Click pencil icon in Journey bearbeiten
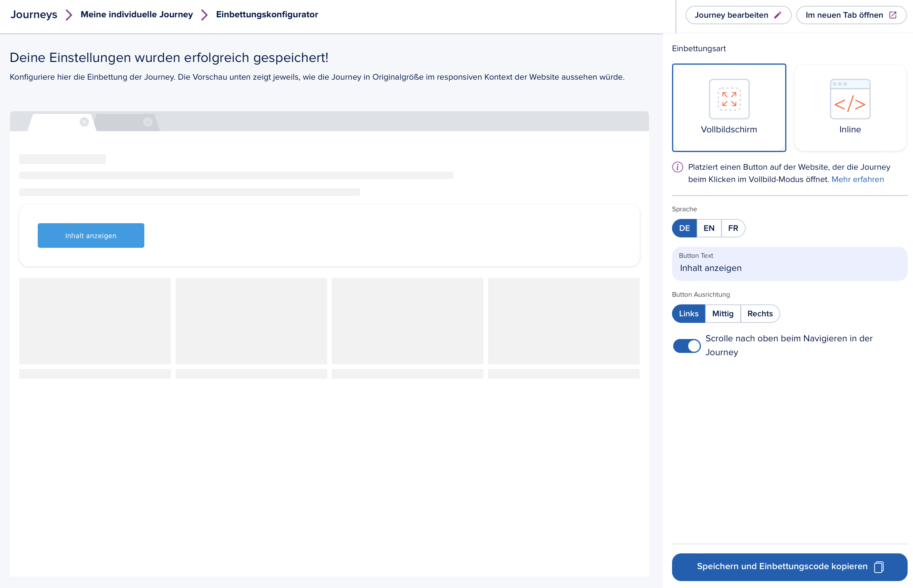The height and width of the screenshot is (588, 913). [778, 15]
